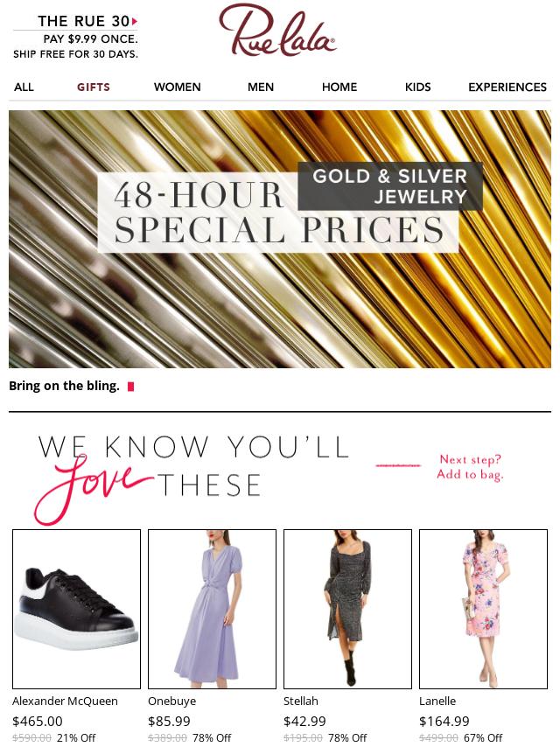Click the red arrow beside The Rue 30

coord(135,21)
